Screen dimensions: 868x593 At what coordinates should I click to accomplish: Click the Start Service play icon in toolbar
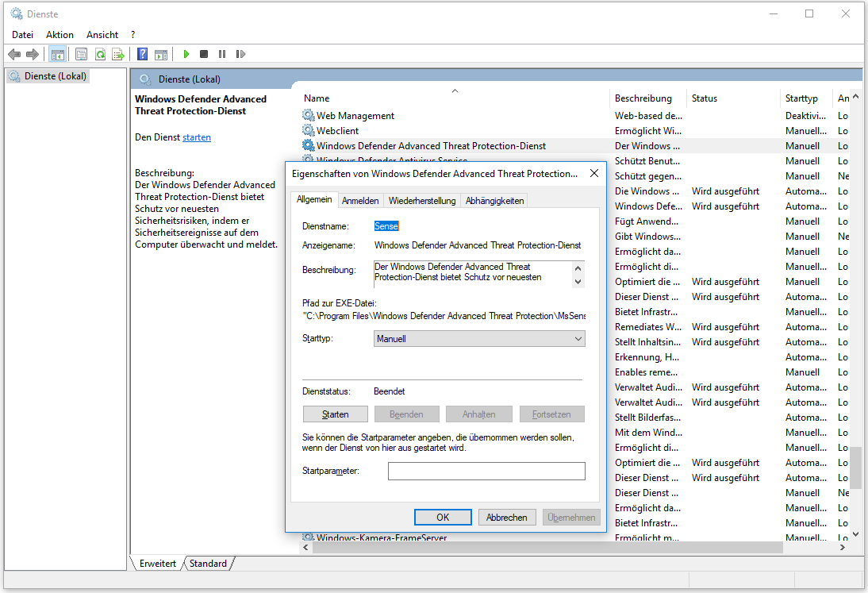click(186, 54)
